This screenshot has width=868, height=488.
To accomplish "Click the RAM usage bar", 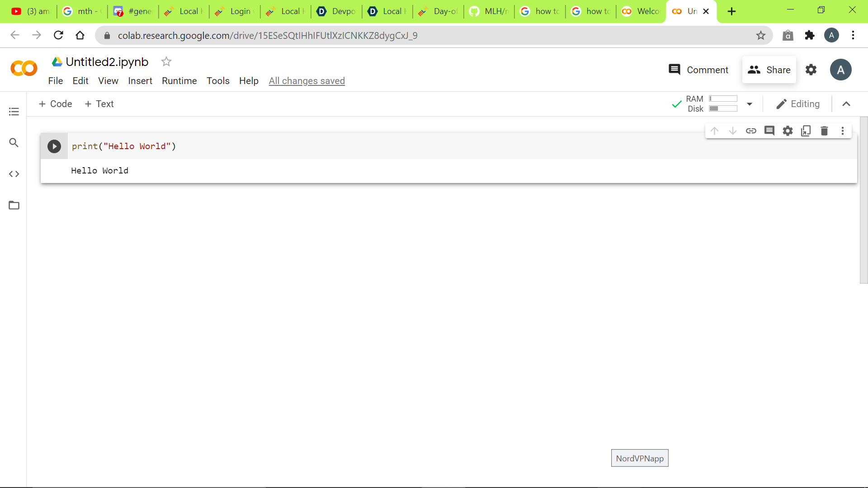I will coord(723,99).
